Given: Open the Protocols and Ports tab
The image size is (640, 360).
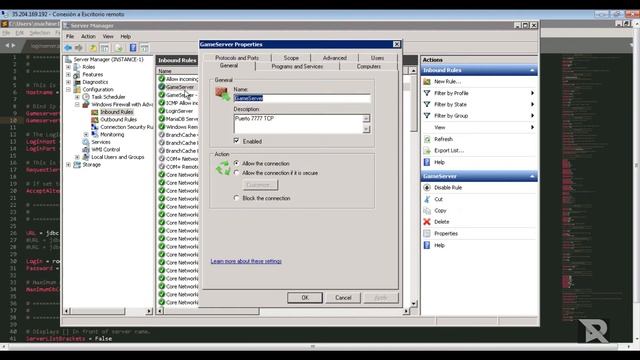Looking at the screenshot, I should (237, 58).
